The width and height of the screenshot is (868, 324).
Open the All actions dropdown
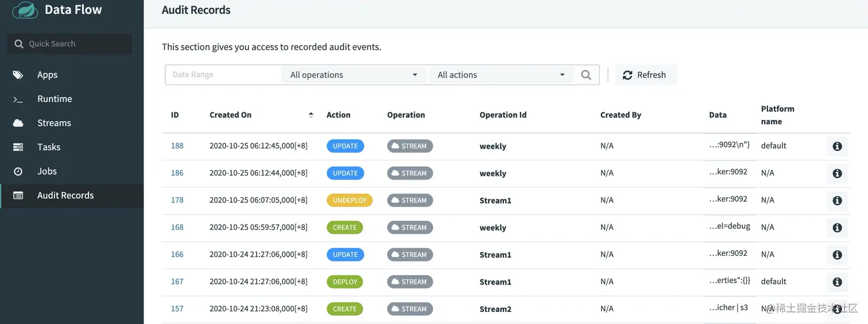501,75
